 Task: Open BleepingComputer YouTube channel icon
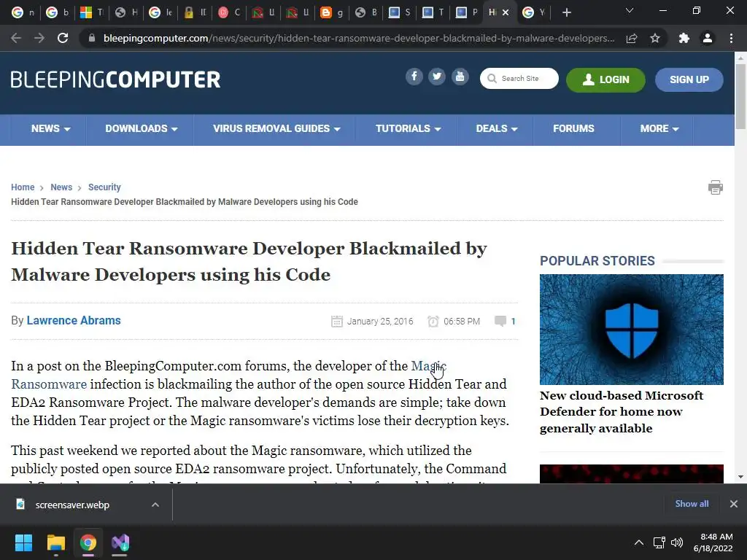460,77
